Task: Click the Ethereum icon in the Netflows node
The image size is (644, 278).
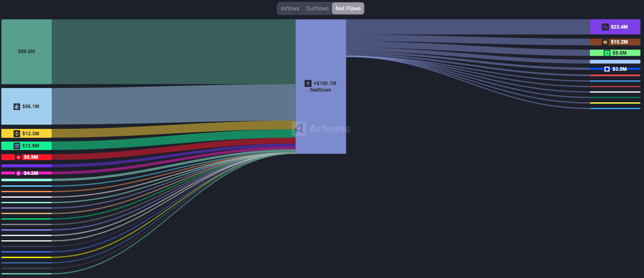Action: [x=308, y=84]
